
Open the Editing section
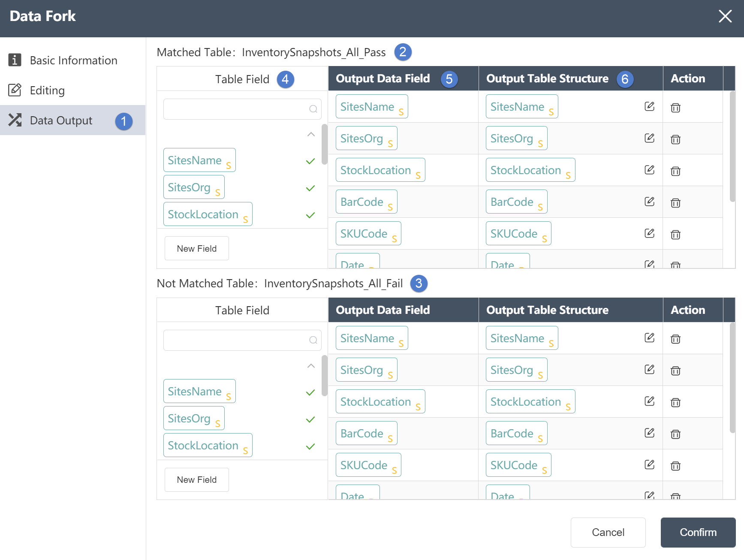73,90
